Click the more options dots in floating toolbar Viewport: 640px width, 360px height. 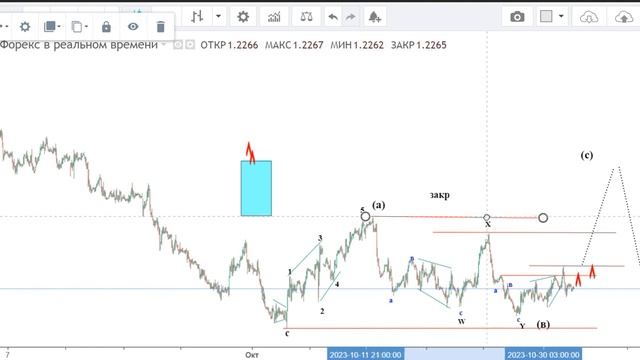pyautogui.click(x=4, y=27)
